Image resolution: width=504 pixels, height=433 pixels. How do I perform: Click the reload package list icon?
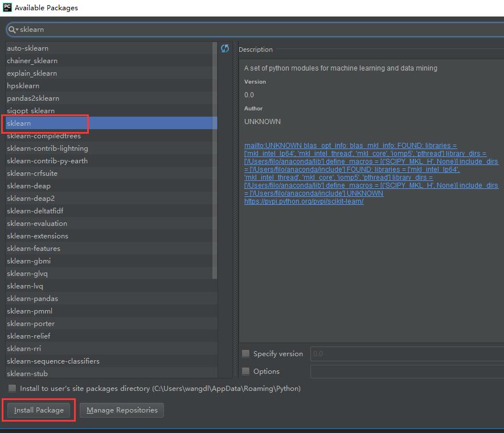pyautogui.click(x=225, y=48)
